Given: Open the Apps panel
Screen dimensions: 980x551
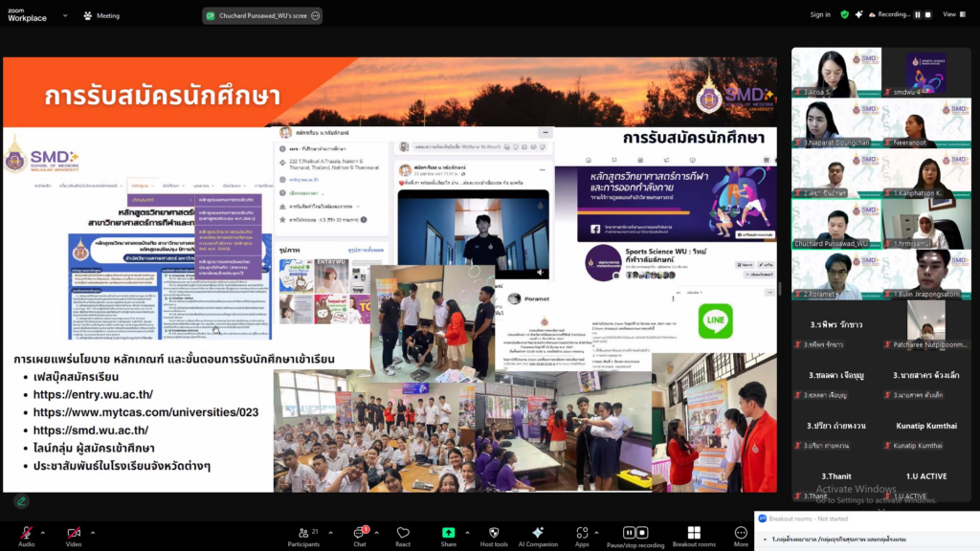Looking at the screenshot, I should [582, 536].
